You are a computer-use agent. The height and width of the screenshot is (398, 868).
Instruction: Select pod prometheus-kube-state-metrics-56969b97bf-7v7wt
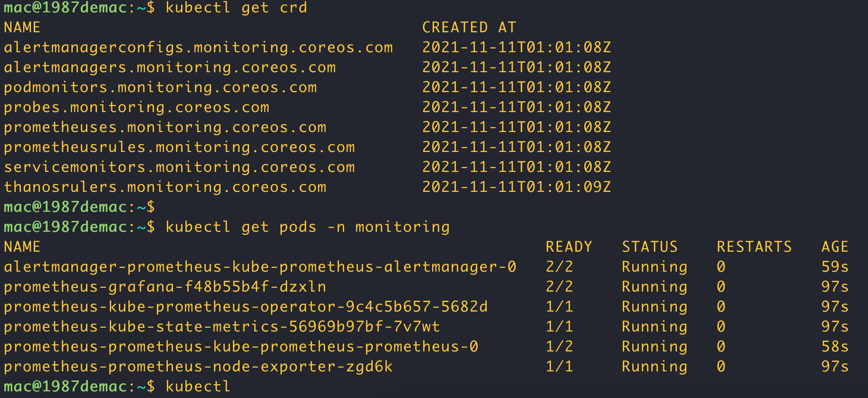point(222,327)
